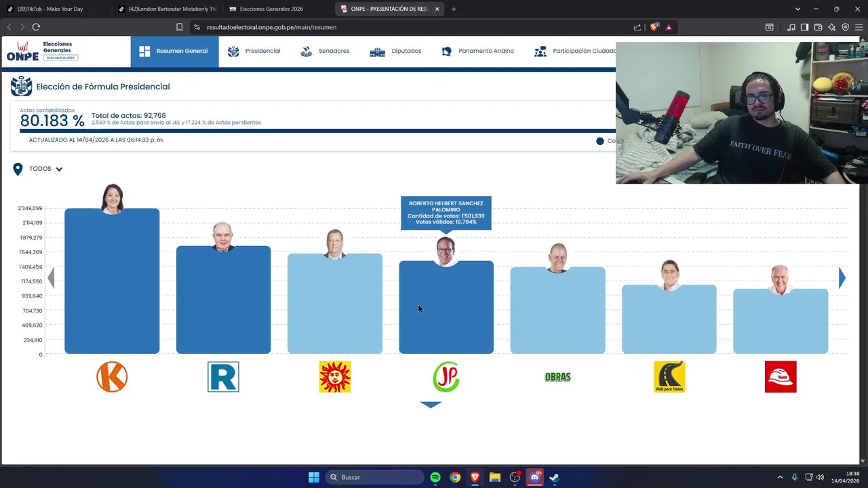Switch to the London Bartender TikTok tab
The width and height of the screenshot is (868, 488).
[x=166, y=9]
